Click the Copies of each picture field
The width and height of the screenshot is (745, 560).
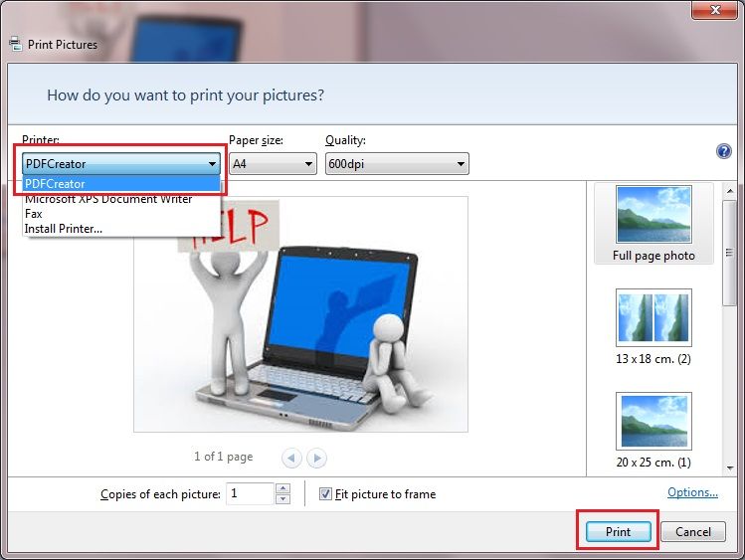[x=249, y=493]
